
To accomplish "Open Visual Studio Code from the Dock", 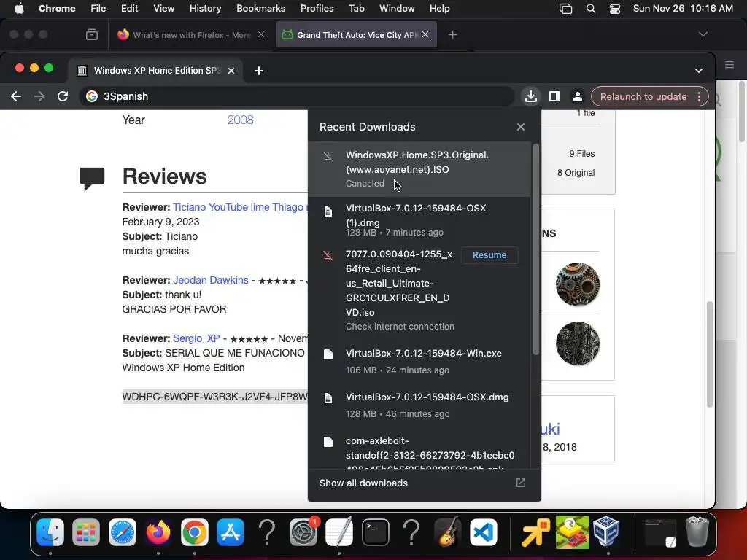I will 484,532.
